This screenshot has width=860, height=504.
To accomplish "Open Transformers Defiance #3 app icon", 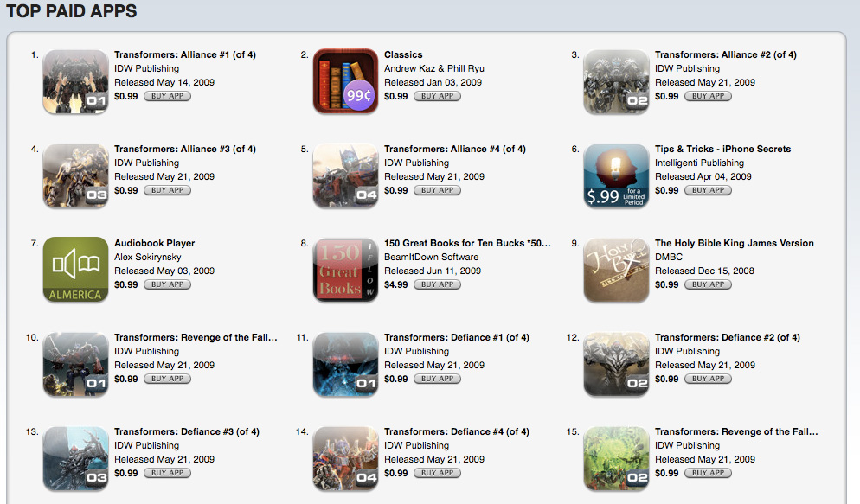I will pyautogui.click(x=75, y=458).
